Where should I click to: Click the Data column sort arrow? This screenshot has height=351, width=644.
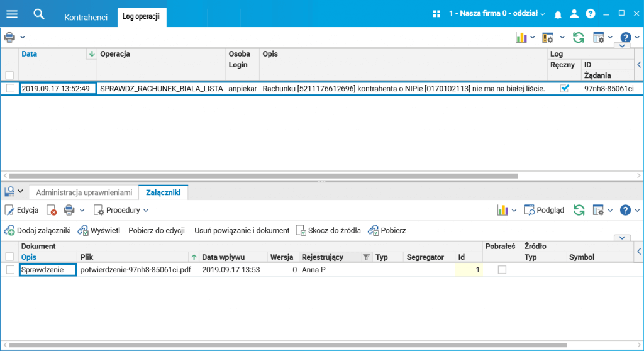[x=92, y=54]
